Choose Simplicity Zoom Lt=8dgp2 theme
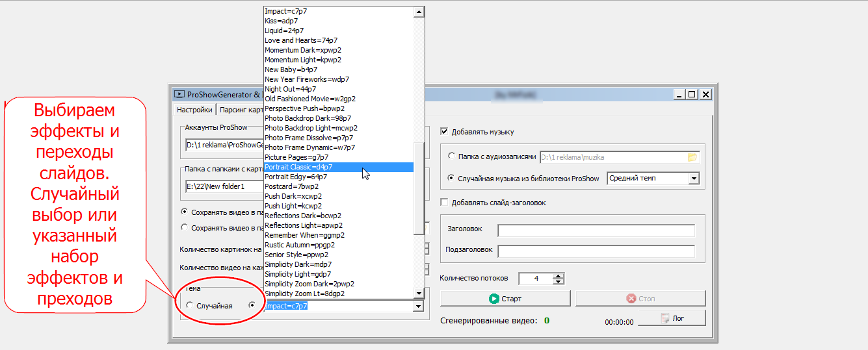 (x=339, y=294)
